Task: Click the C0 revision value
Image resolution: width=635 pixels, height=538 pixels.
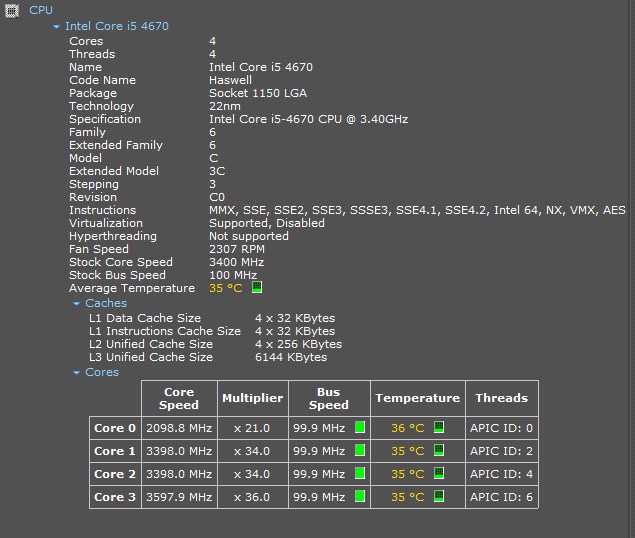Action: click(x=217, y=197)
